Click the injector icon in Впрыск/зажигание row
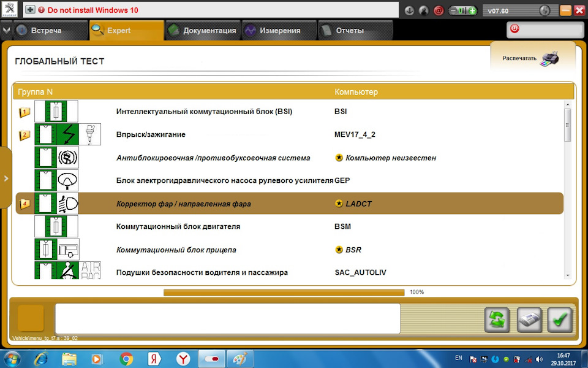588x368 pixels. click(89, 134)
